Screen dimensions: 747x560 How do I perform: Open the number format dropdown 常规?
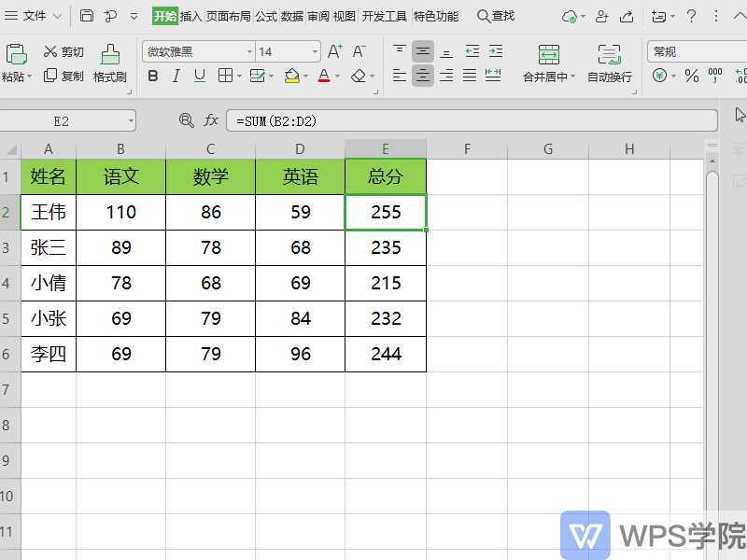click(x=696, y=52)
